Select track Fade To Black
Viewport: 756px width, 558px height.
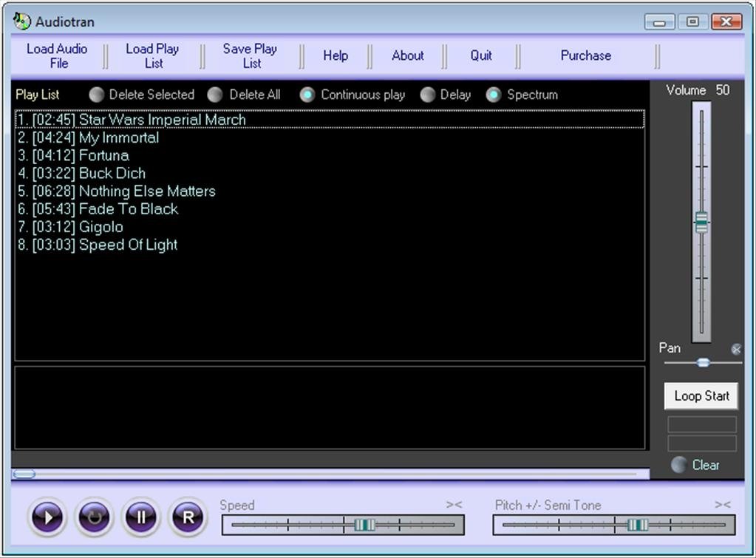point(330,209)
